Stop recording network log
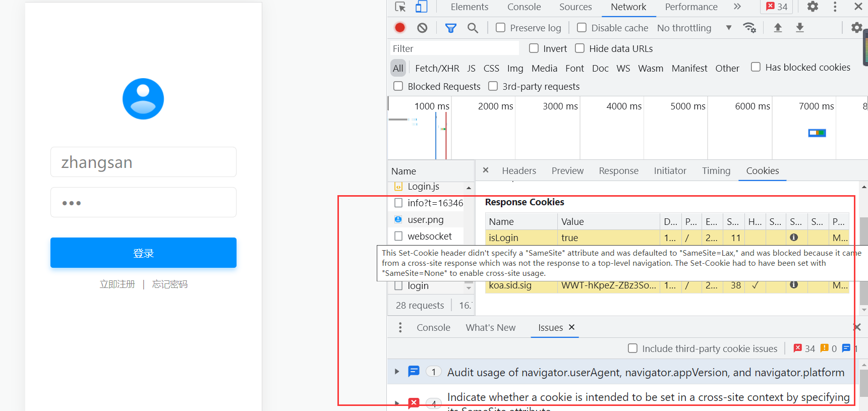868x411 pixels. click(400, 28)
